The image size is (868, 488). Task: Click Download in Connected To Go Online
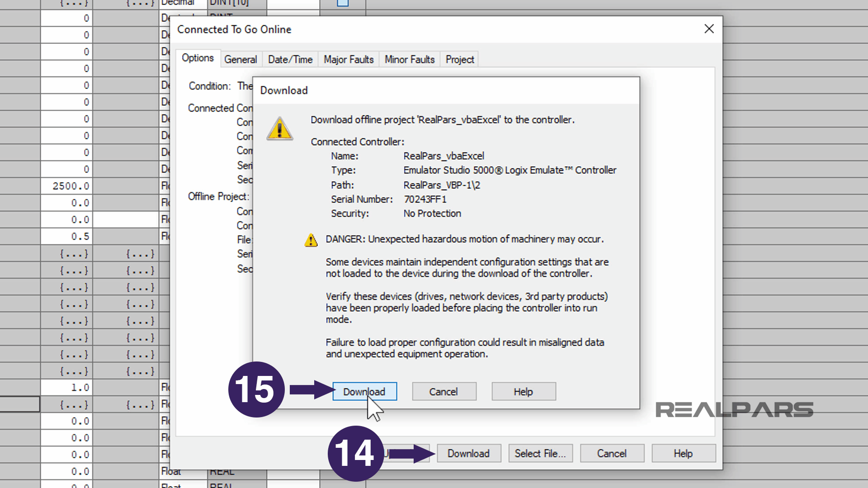tap(469, 453)
